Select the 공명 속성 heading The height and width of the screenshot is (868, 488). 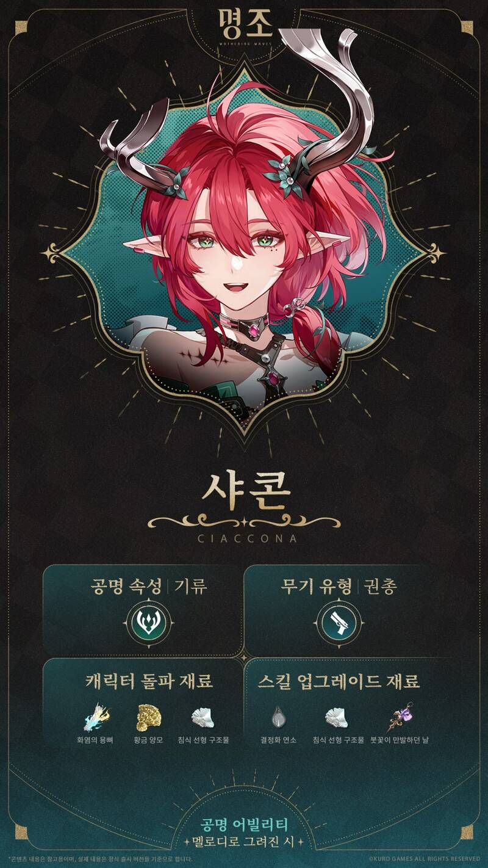125,587
